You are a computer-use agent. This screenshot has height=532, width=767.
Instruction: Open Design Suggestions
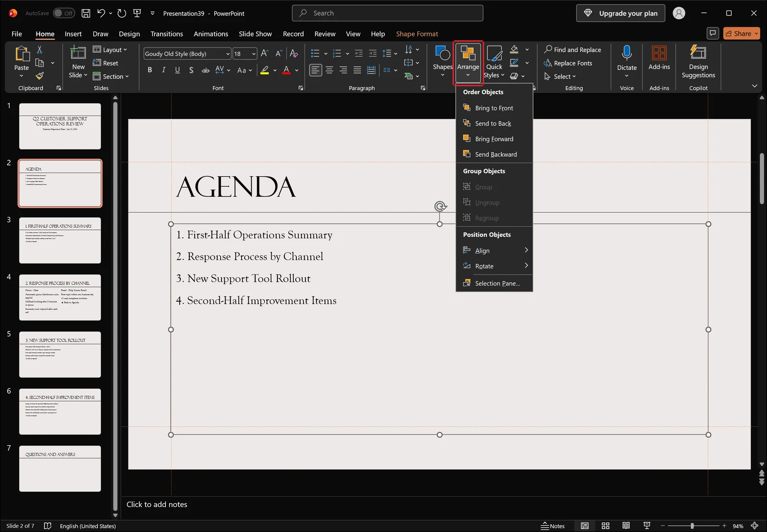[x=698, y=61]
